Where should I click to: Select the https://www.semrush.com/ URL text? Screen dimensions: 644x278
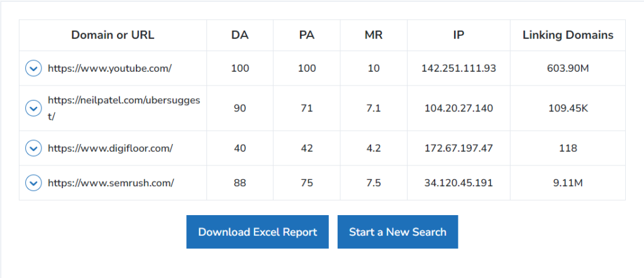click(111, 183)
